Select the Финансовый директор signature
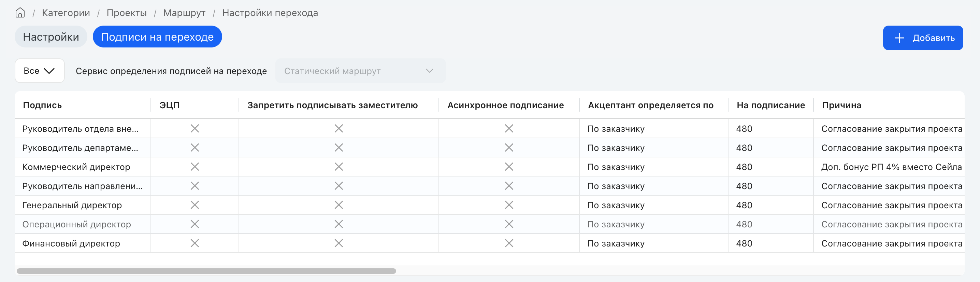 71,243
